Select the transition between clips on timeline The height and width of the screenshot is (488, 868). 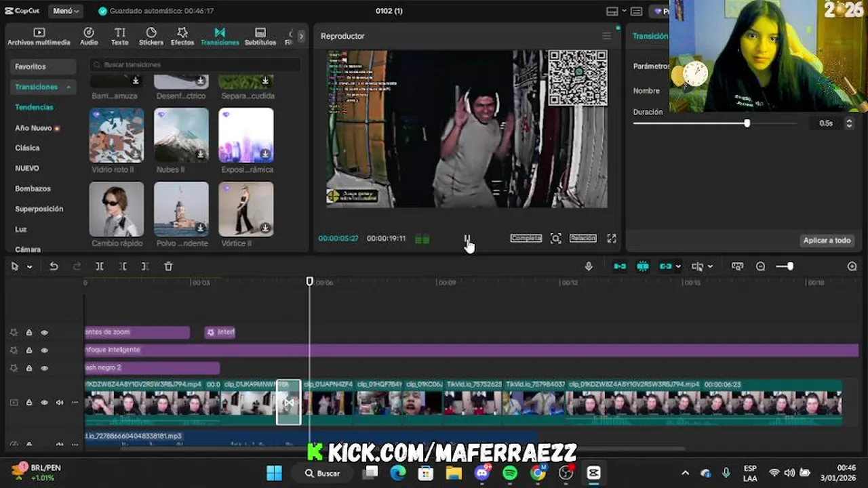[289, 403]
